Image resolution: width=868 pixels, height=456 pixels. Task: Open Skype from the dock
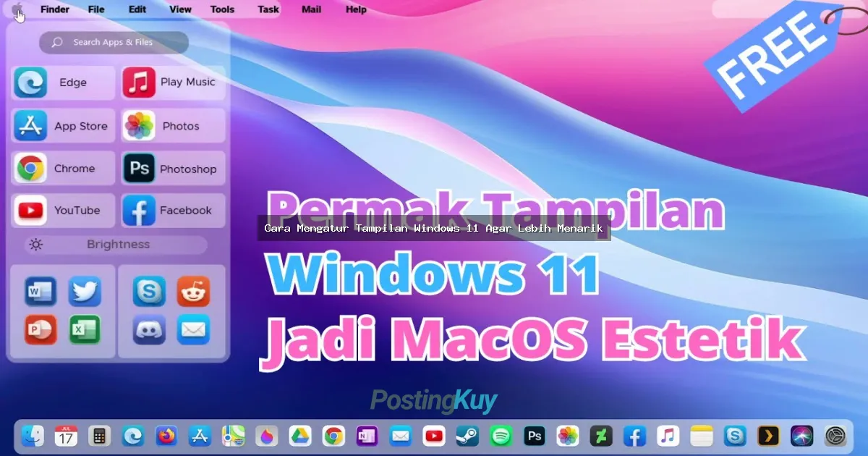click(736, 436)
